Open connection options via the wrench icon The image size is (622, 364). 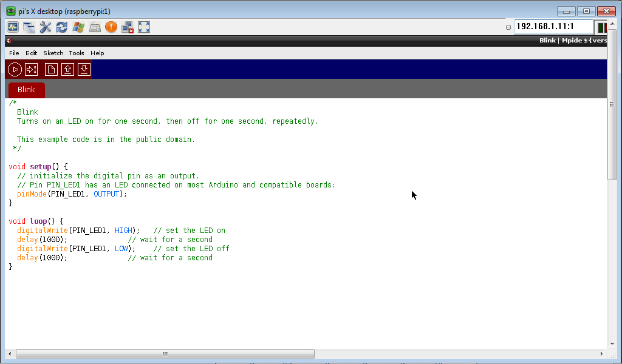coord(46,27)
